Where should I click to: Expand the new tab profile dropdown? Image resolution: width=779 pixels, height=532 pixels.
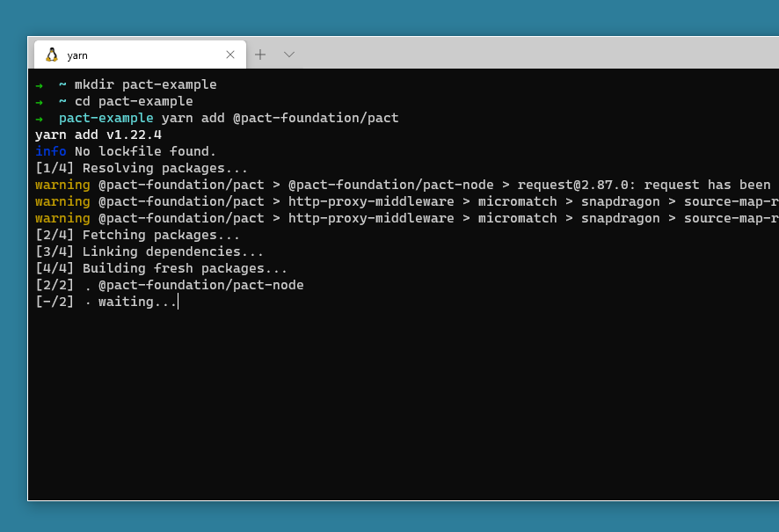coord(289,55)
